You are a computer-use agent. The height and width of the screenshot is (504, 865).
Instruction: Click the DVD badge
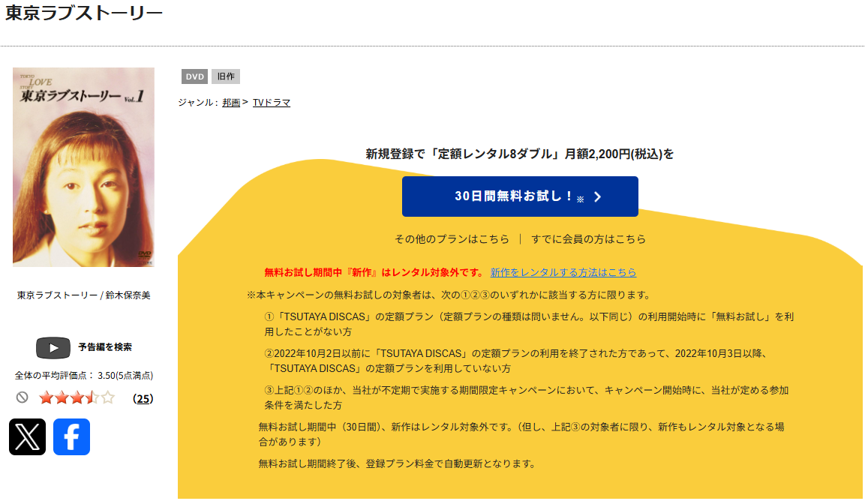coord(195,76)
